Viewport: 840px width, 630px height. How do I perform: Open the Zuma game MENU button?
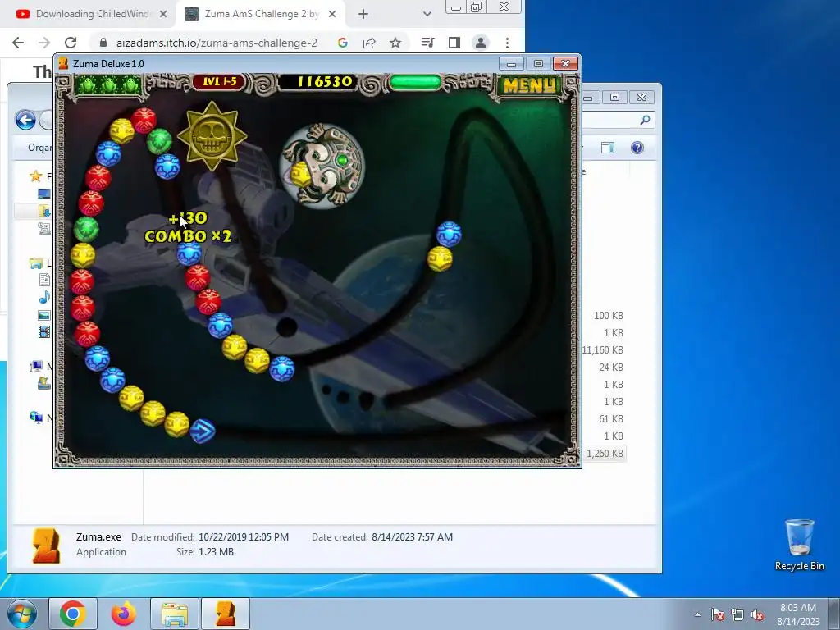coord(529,85)
